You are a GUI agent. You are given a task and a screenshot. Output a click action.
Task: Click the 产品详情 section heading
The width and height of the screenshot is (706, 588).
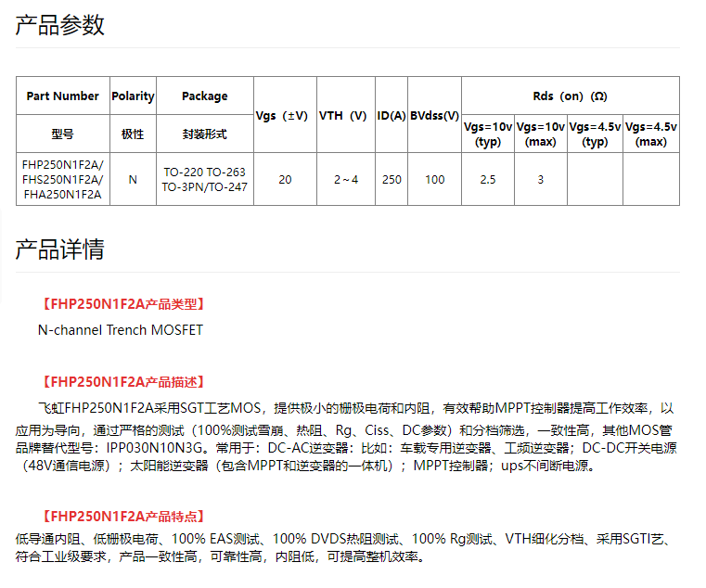[60, 249]
